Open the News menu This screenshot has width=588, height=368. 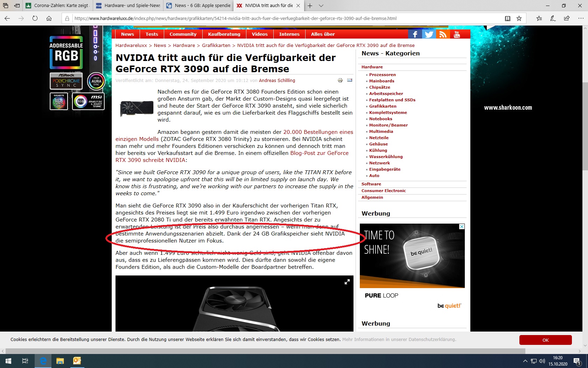coord(127,34)
